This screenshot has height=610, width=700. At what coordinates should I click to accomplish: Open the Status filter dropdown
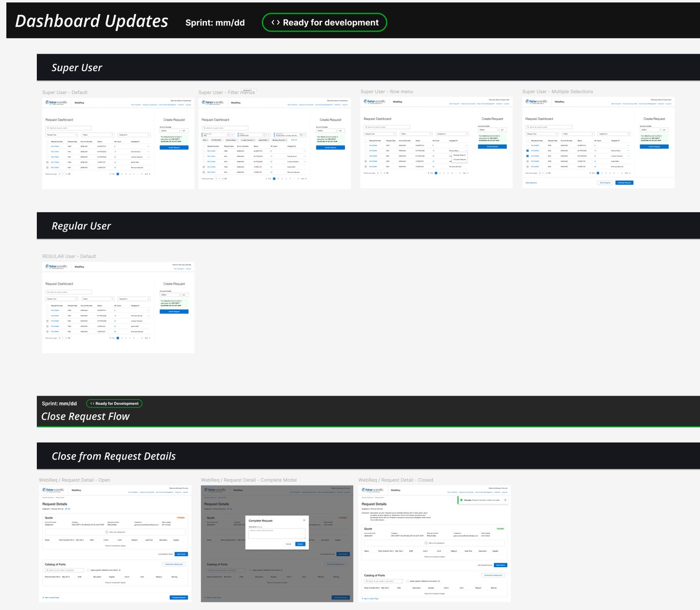tap(98, 135)
